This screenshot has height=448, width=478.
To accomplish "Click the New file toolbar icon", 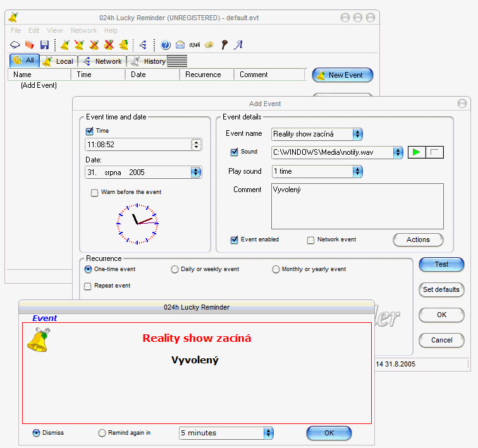I will (x=15, y=45).
